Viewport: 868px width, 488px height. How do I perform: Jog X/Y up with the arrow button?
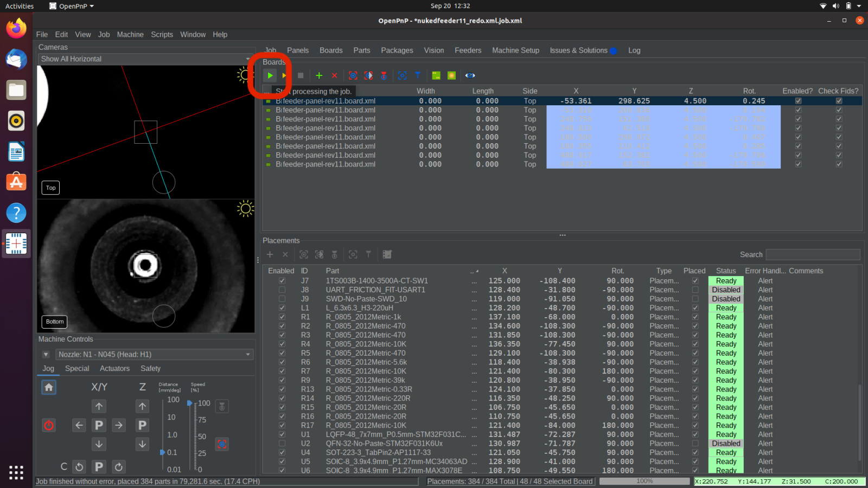tap(99, 406)
